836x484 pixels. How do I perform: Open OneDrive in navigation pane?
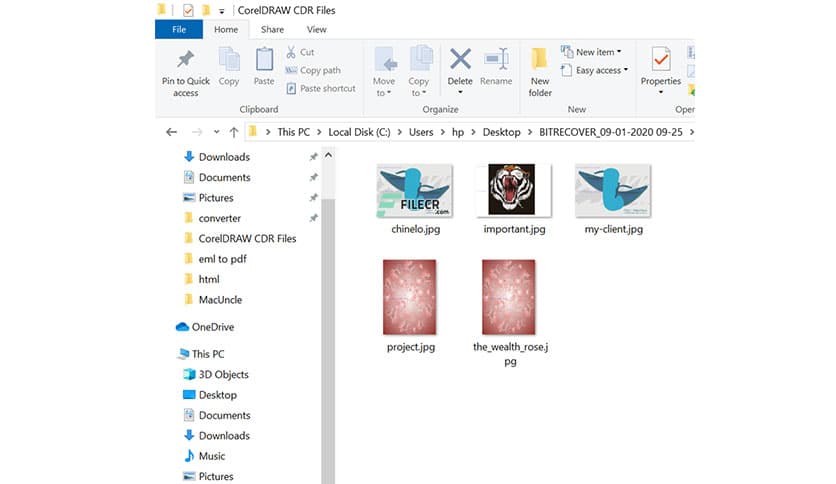tap(205, 327)
